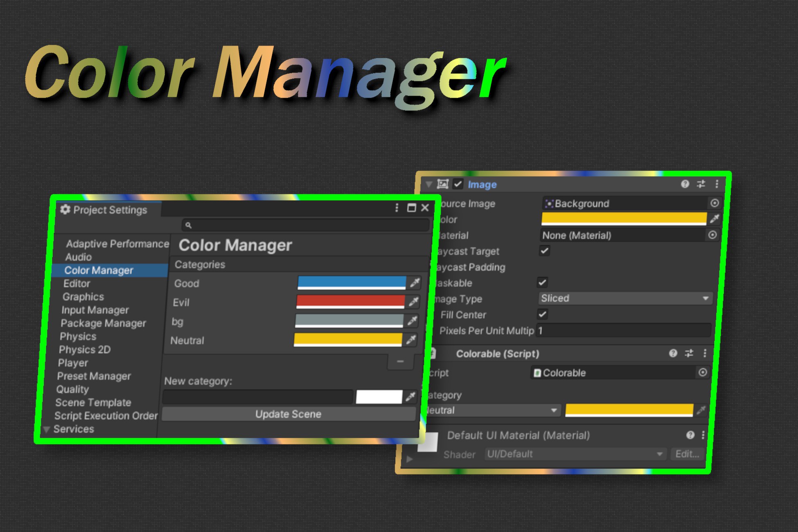Viewport: 798px width, 532px height.
Task: Click the presets icon on the Image component
Action: (701, 185)
